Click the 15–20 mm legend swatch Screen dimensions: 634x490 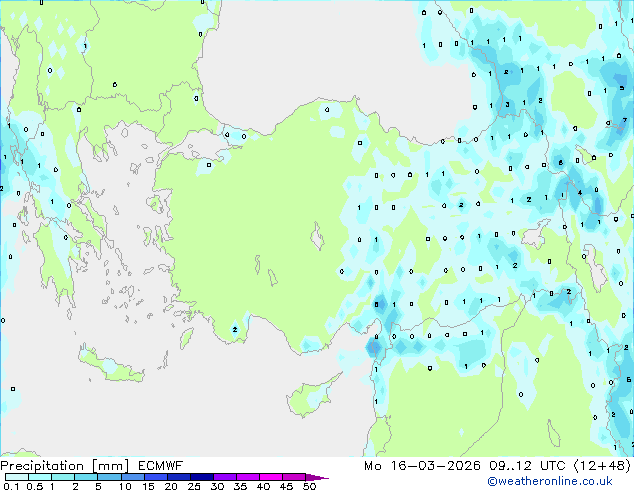pos(155,477)
